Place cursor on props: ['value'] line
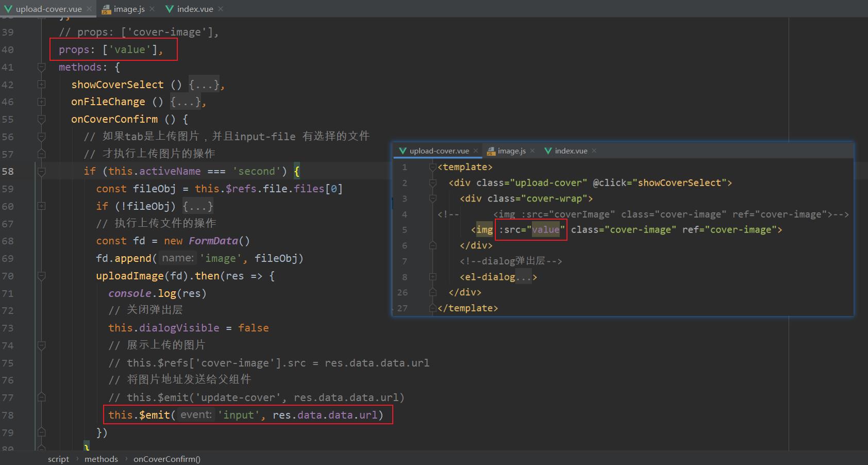Image resolution: width=868 pixels, height=465 pixels. click(x=111, y=49)
